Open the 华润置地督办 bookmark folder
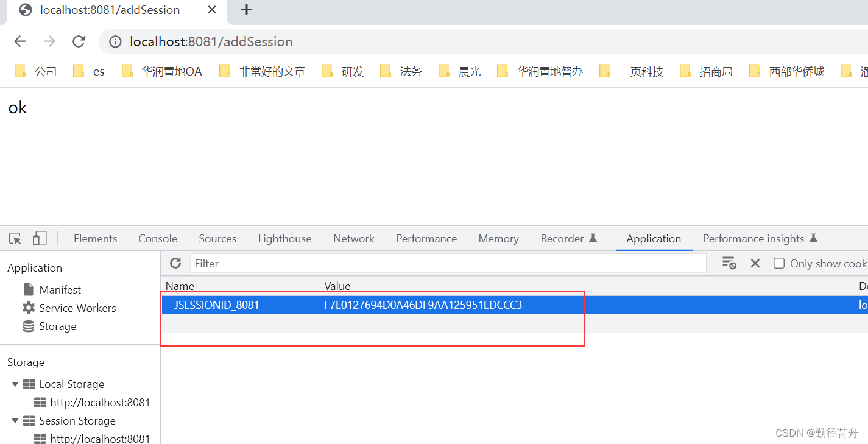 coord(540,72)
